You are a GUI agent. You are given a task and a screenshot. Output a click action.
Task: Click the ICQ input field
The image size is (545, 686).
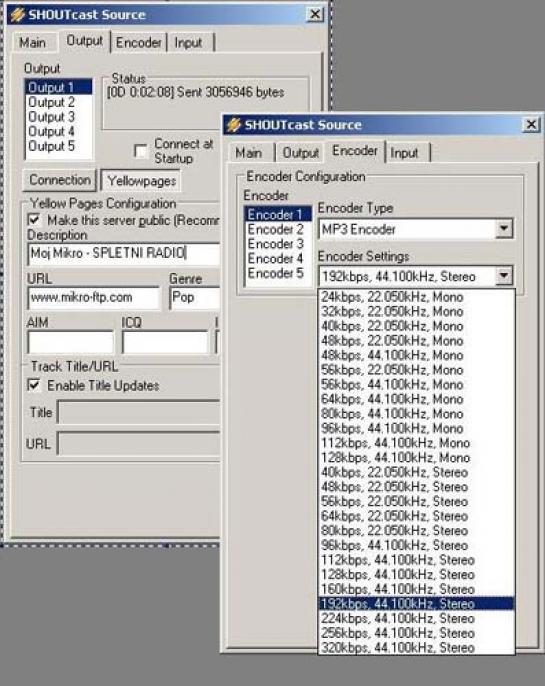point(165,342)
